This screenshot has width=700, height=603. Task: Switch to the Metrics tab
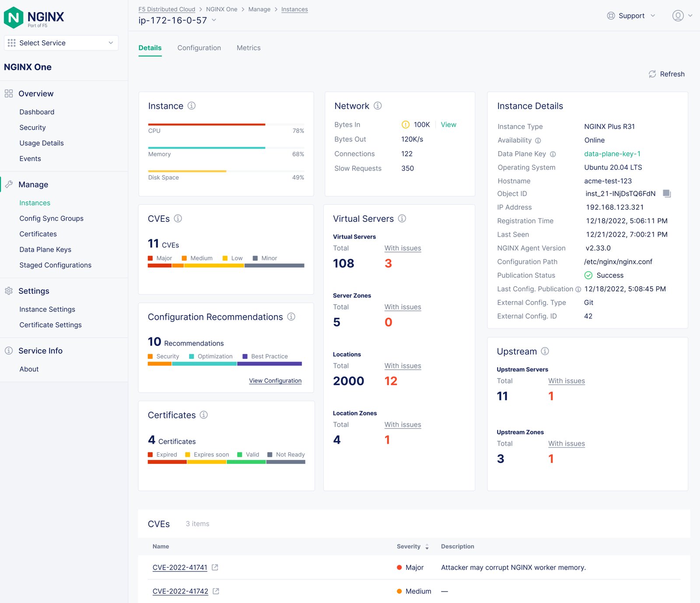tap(248, 48)
